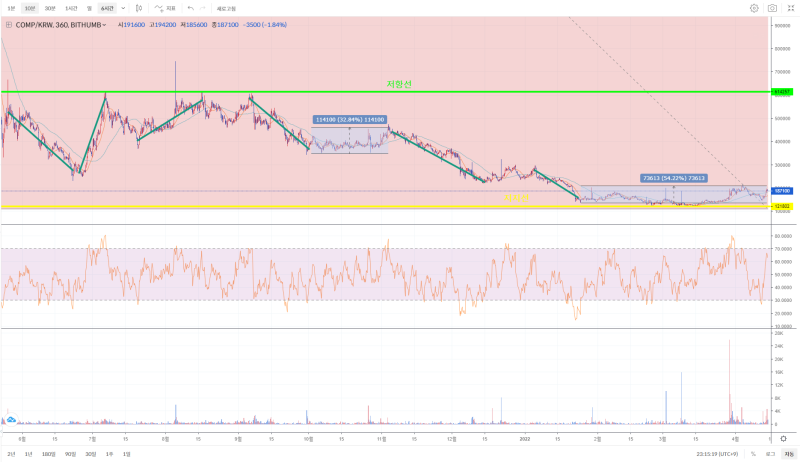
Task: Select the 6시간 timeframe
Action: (x=107, y=8)
